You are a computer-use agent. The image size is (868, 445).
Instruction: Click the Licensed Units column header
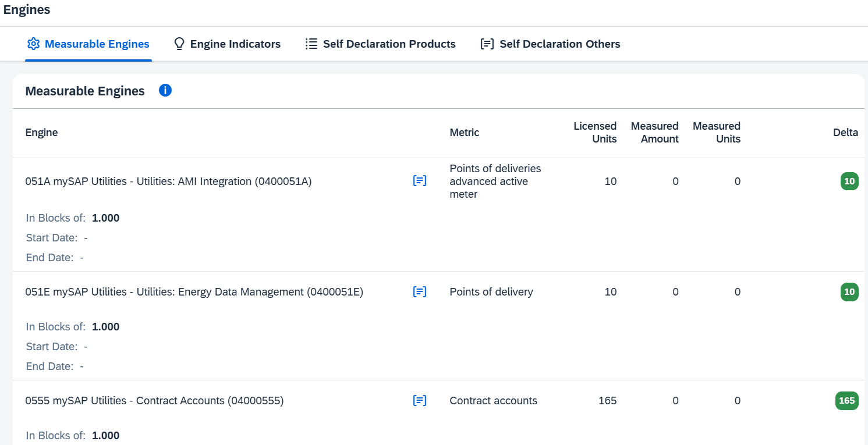tap(595, 133)
